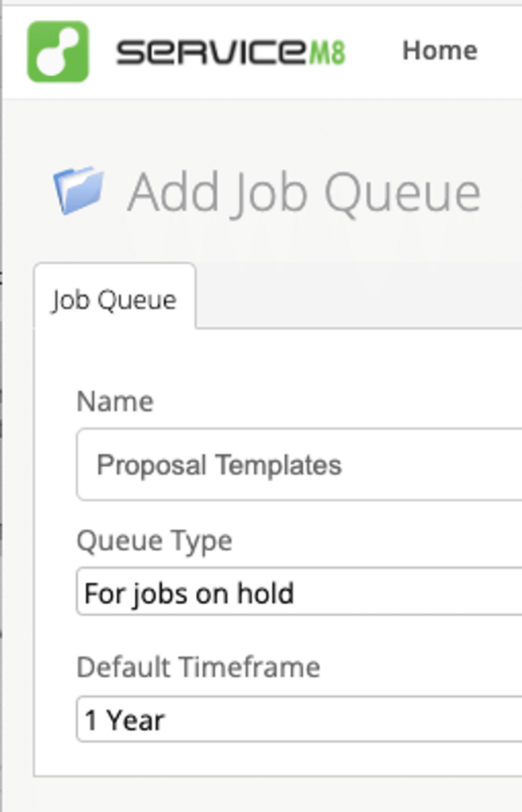
Task: Click the green squares inside the ServiceM8 logo
Action: (x=55, y=50)
